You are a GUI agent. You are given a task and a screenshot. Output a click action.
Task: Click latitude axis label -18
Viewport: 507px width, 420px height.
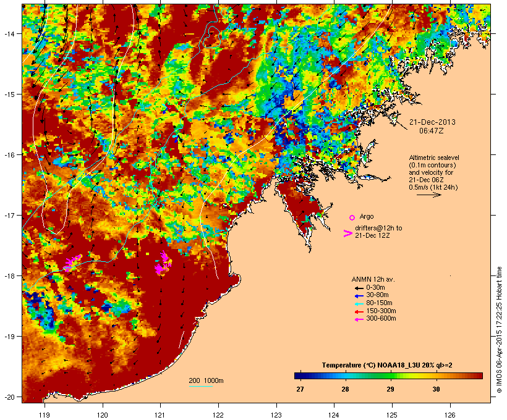[9, 276]
